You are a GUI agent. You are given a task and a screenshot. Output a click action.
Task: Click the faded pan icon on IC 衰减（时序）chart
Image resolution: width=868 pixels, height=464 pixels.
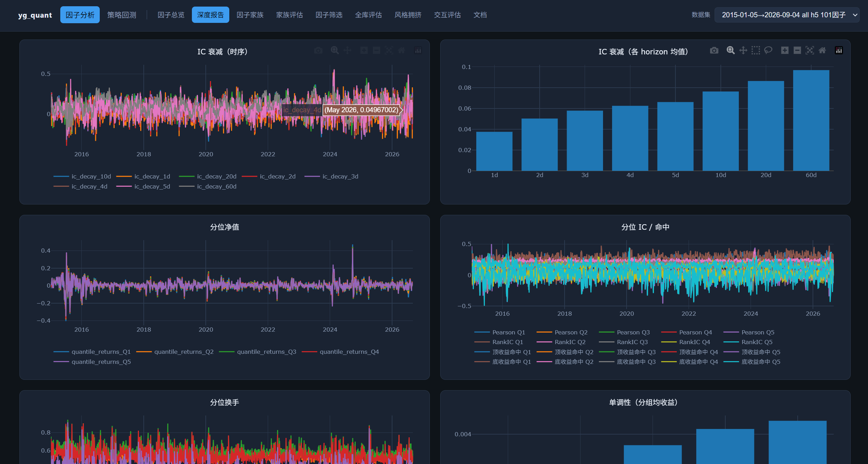tap(347, 51)
